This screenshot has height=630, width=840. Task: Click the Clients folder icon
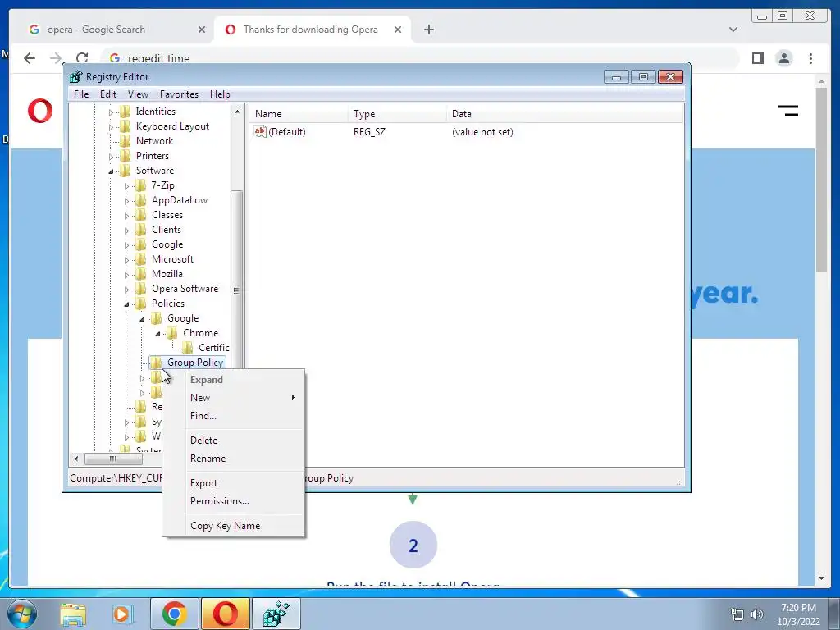point(141,230)
